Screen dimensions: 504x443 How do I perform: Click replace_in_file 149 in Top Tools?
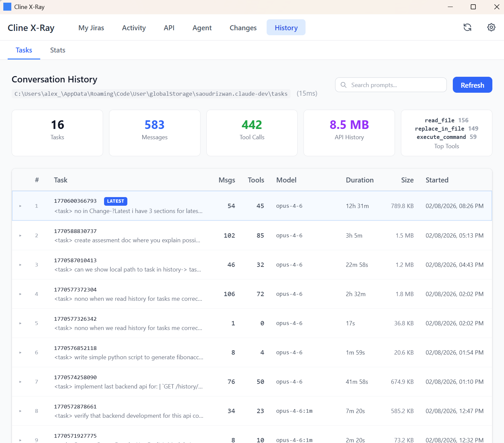(x=446, y=129)
